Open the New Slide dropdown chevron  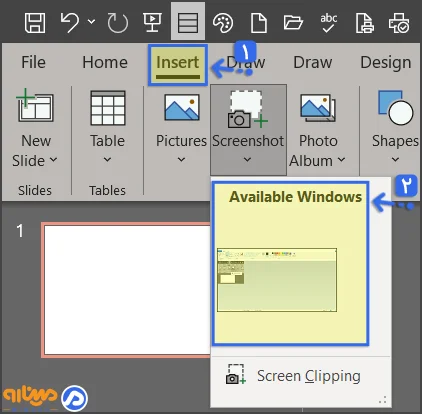tap(53, 160)
